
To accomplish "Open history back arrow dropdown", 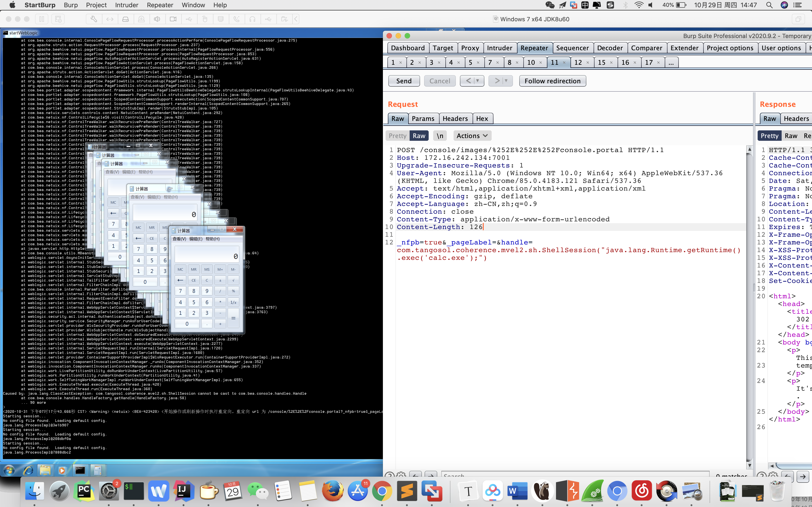I will (478, 81).
